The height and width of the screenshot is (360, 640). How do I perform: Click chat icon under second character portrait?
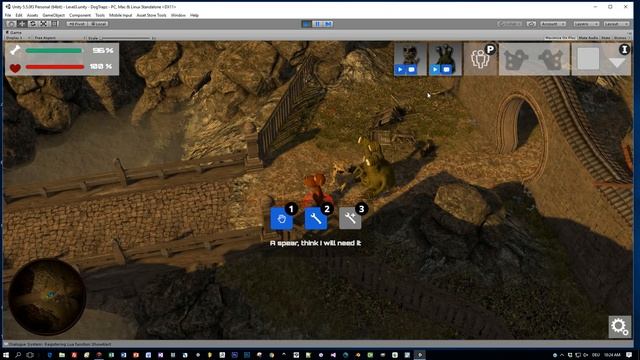tap(446, 70)
